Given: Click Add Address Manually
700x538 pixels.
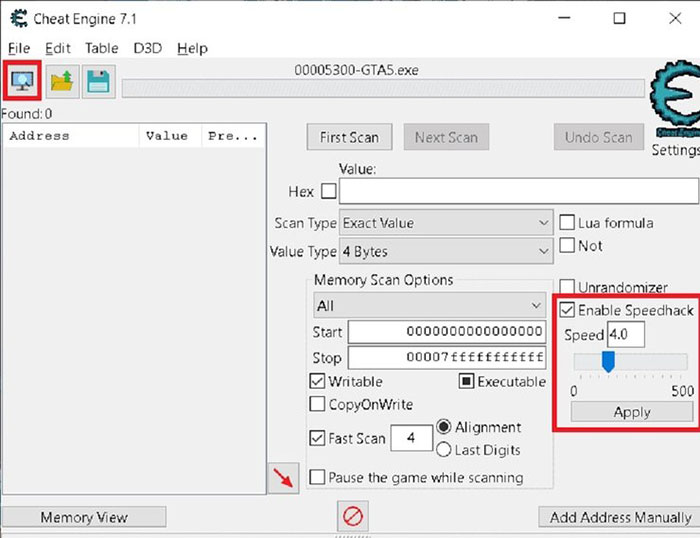Looking at the screenshot, I should [620, 517].
